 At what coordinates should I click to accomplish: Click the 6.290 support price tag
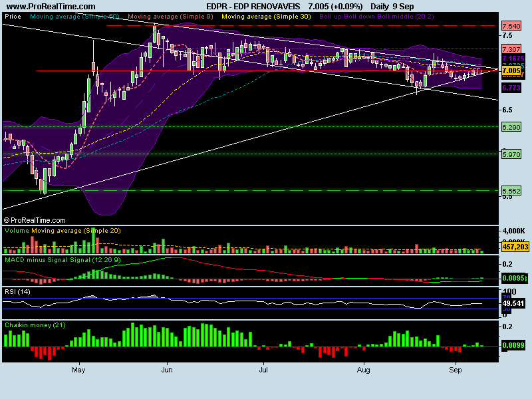tap(511, 128)
